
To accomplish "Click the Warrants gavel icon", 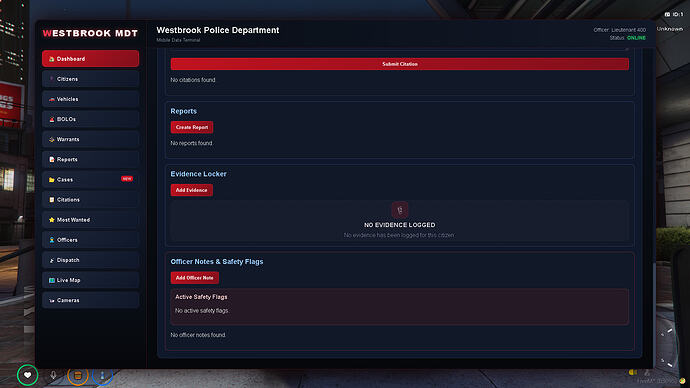I will 51,139.
